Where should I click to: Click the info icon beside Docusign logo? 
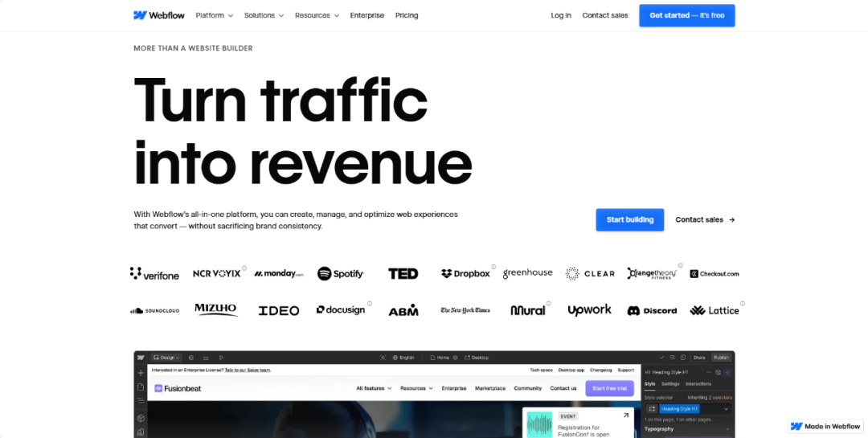pos(369,304)
